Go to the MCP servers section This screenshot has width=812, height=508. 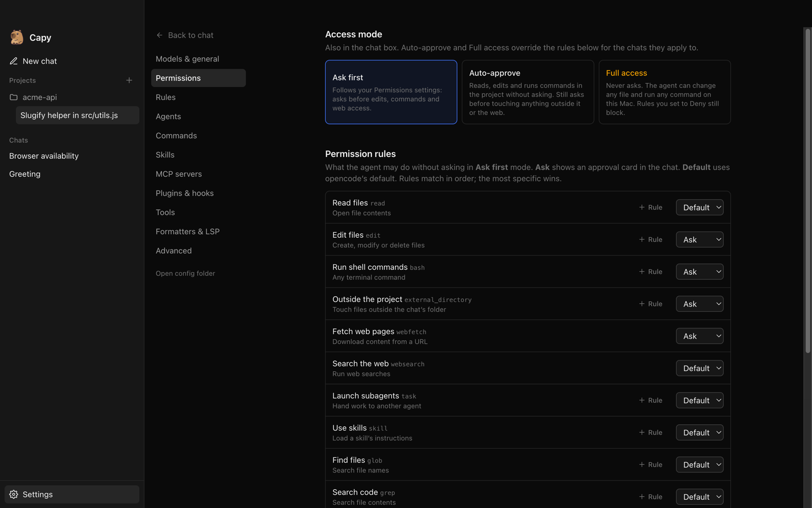198,174
